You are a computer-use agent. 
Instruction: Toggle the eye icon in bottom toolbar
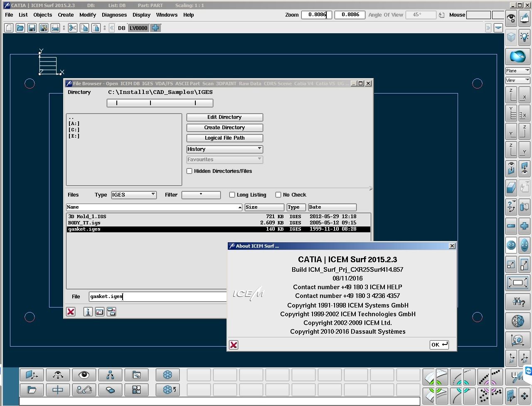point(84,375)
